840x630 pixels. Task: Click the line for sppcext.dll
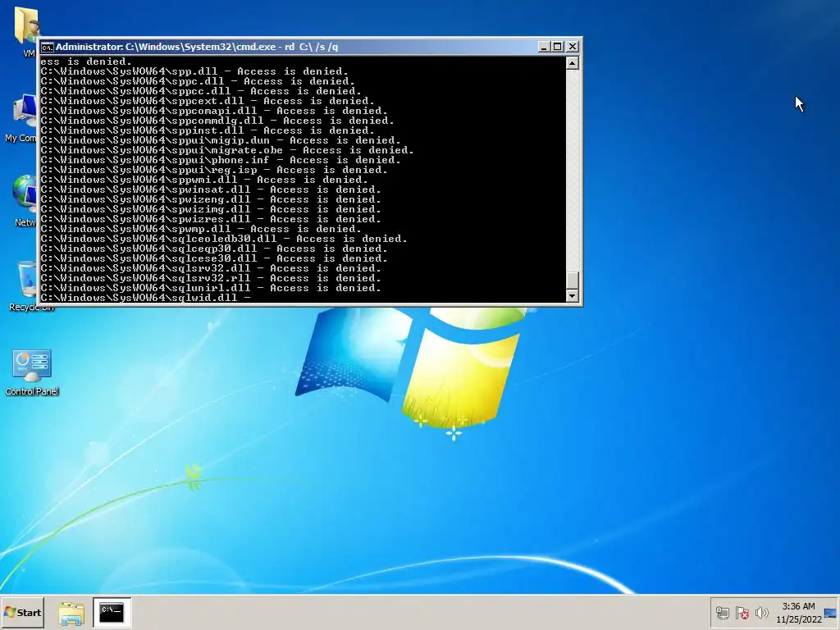click(x=208, y=101)
